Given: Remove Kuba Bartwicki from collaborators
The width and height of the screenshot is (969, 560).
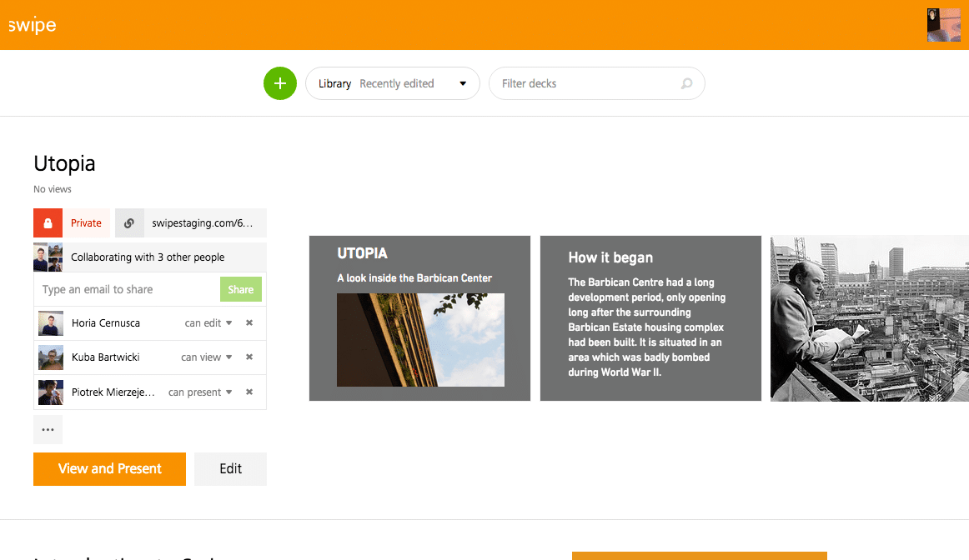Looking at the screenshot, I should 249,357.
